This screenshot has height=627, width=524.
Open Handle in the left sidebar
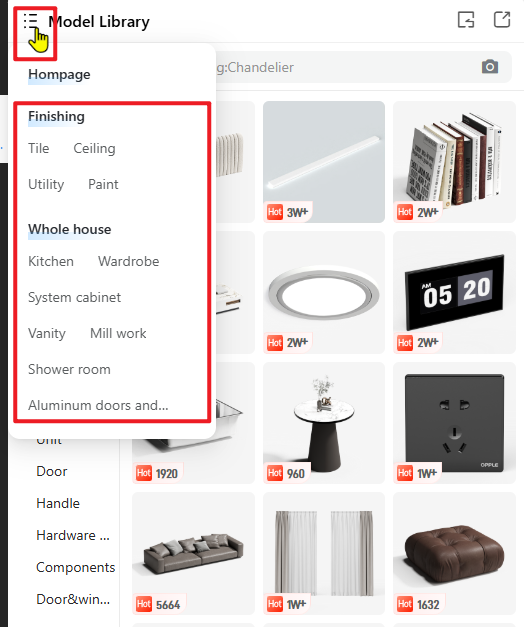[x=58, y=503]
